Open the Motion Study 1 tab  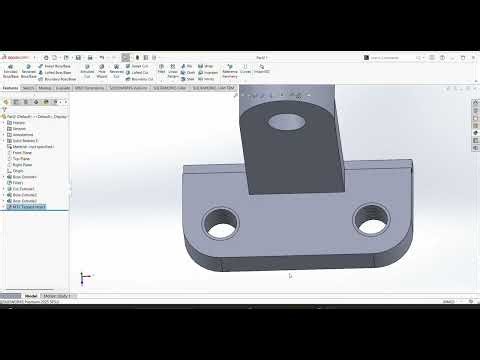click(57, 296)
